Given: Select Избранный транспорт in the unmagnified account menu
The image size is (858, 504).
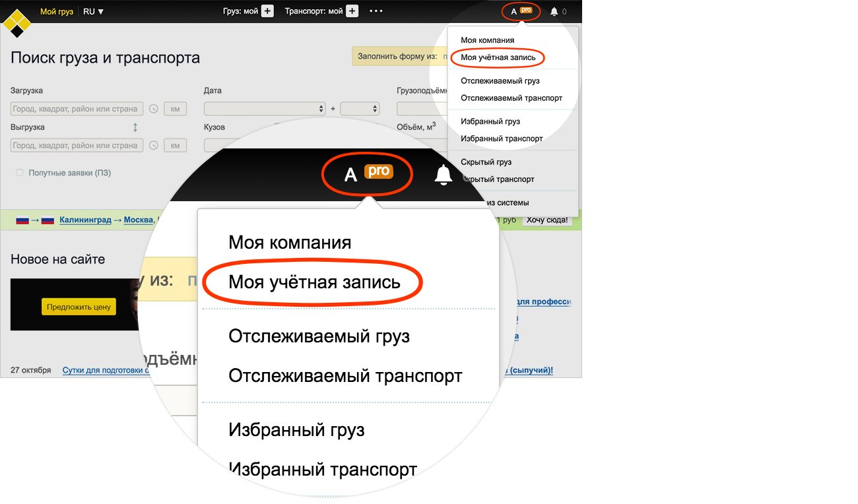Looking at the screenshot, I should click(502, 139).
